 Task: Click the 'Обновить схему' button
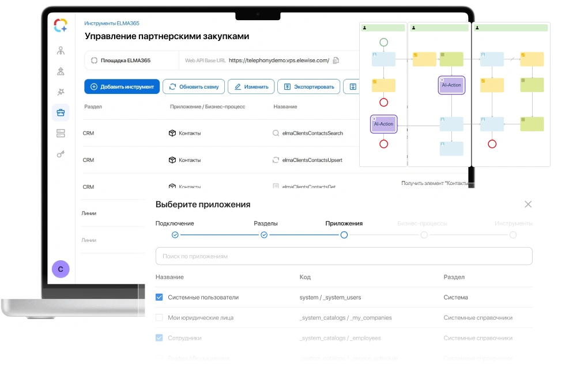pyautogui.click(x=193, y=87)
